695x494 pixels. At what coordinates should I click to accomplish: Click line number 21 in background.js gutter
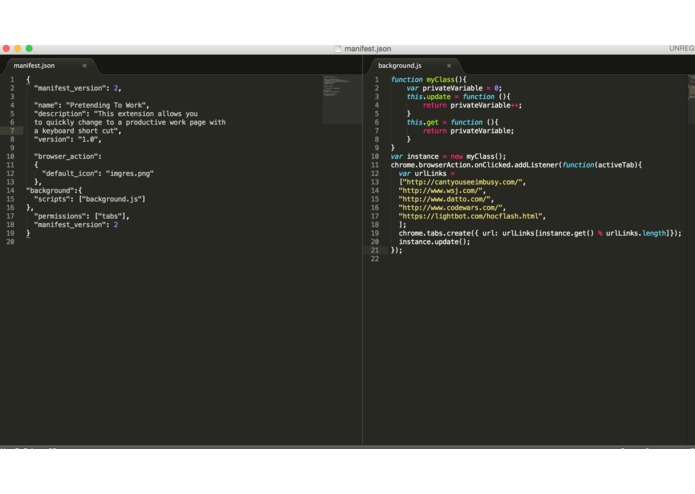point(375,251)
